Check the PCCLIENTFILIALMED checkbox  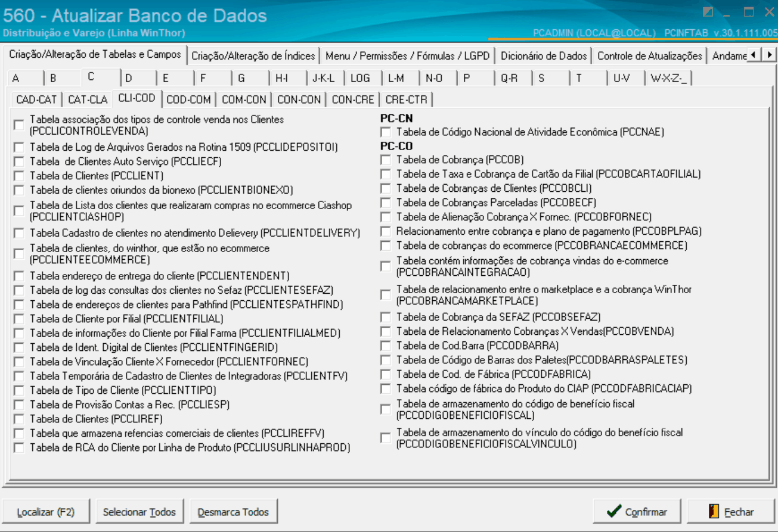point(19,333)
